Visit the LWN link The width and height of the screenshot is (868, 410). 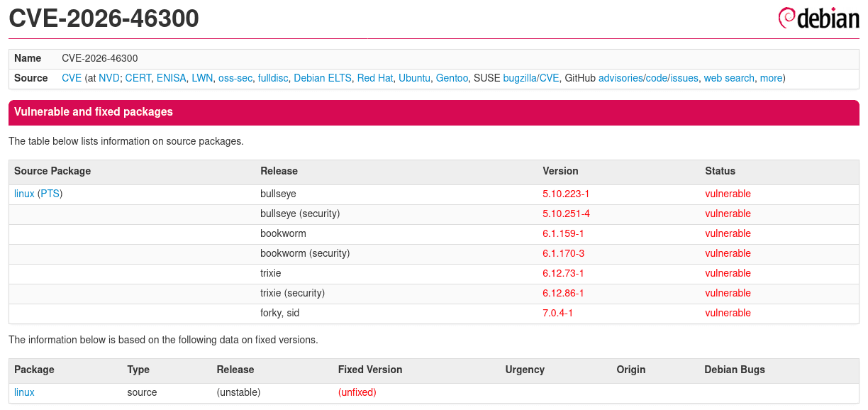tap(202, 78)
